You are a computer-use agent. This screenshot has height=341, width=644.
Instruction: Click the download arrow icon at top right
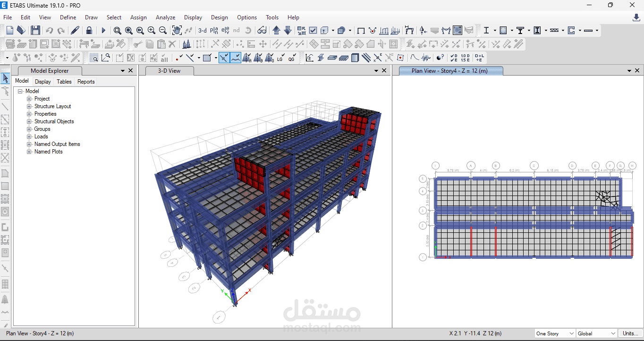point(636,17)
